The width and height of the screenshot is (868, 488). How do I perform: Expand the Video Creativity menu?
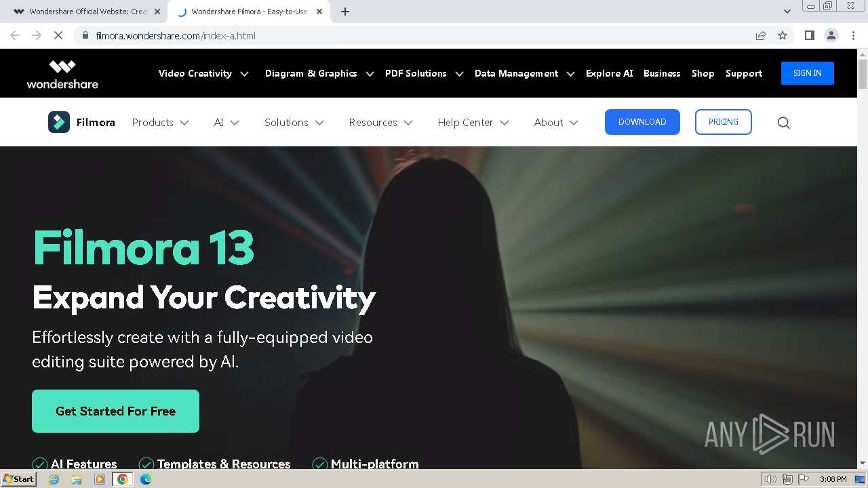(x=203, y=73)
